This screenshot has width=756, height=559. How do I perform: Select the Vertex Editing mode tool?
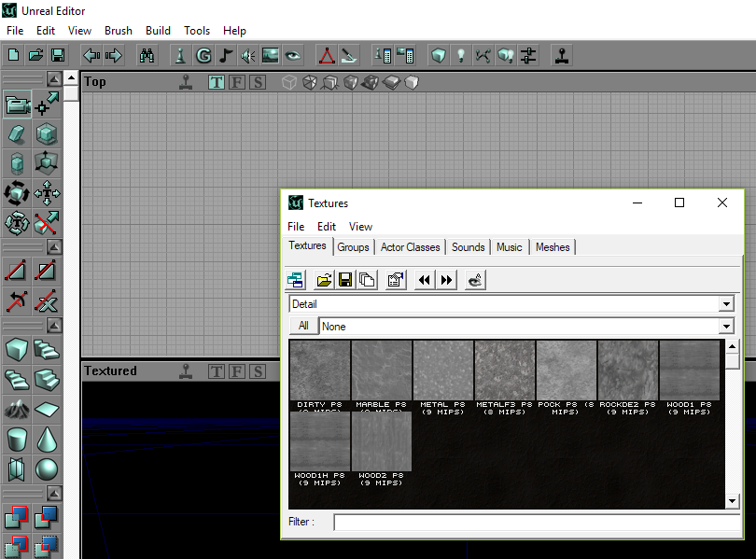coord(47,105)
